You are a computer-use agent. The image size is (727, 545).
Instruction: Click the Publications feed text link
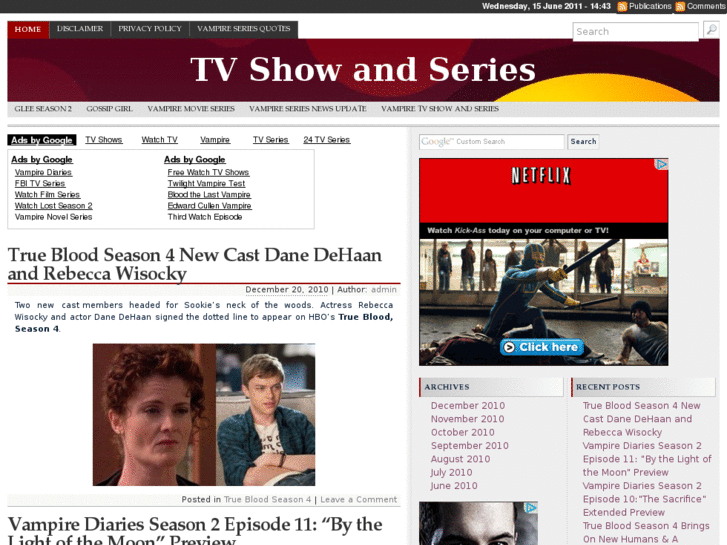[x=650, y=6]
